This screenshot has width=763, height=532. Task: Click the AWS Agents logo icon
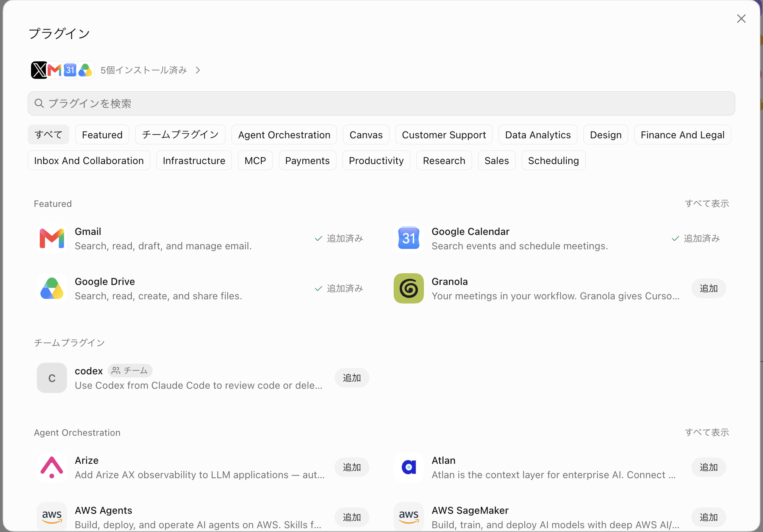[x=52, y=517]
